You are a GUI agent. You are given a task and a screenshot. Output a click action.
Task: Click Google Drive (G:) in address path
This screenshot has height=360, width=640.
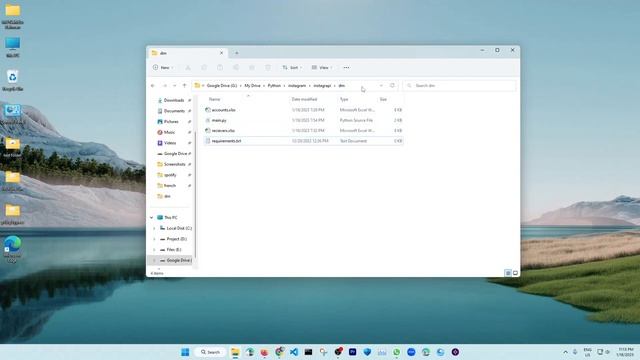(222, 86)
